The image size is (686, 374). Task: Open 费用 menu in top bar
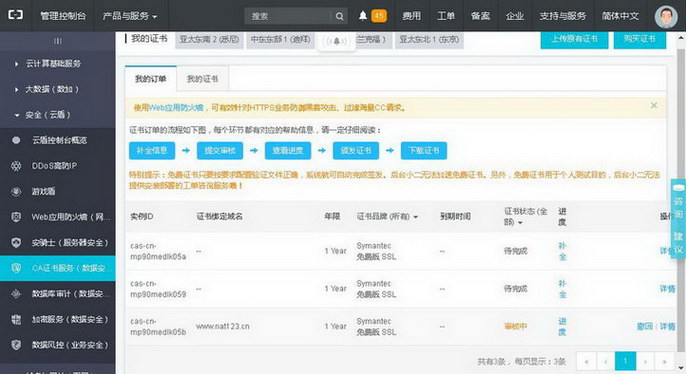coord(411,16)
